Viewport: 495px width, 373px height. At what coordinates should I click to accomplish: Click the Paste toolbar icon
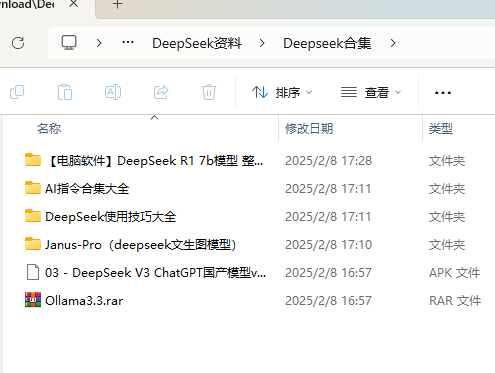pyautogui.click(x=65, y=92)
